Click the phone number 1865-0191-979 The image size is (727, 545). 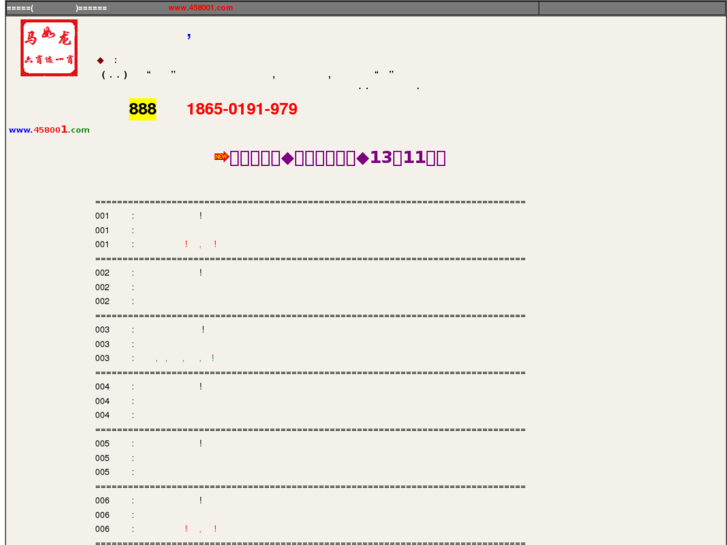coord(242,109)
